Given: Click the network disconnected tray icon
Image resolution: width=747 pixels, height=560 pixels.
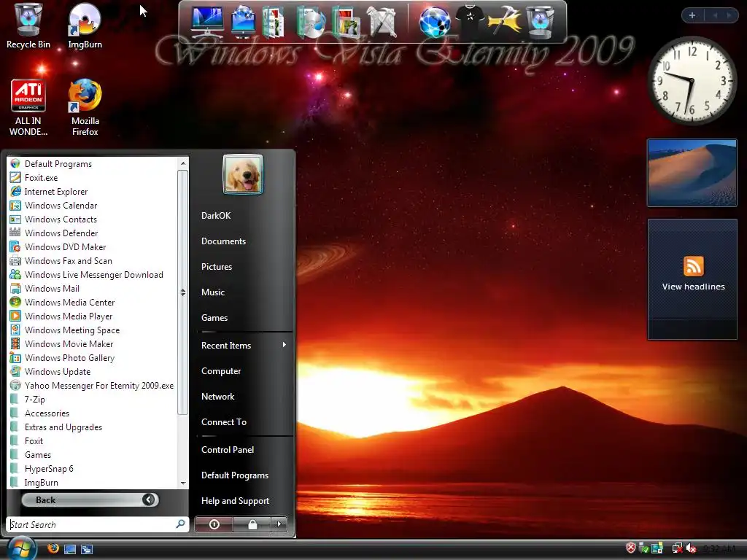Looking at the screenshot, I should coord(677,548).
